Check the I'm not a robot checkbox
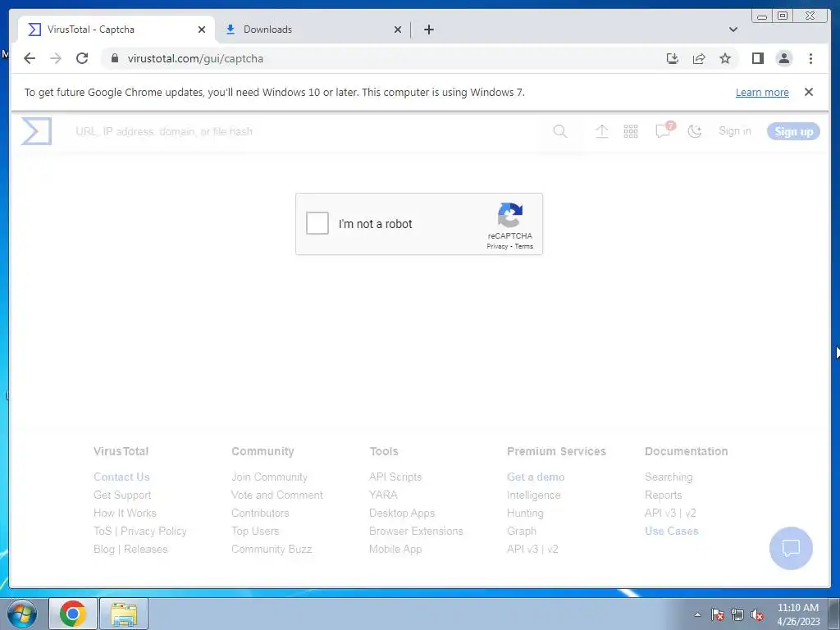840x630 pixels. [x=317, y=223]
